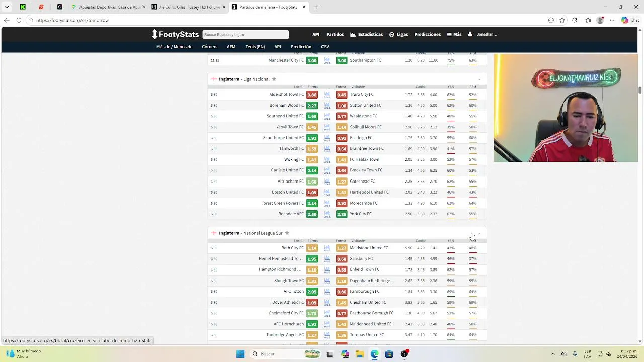
Task: Open OBS Studio from taskbar
Action: pos(405,354)
